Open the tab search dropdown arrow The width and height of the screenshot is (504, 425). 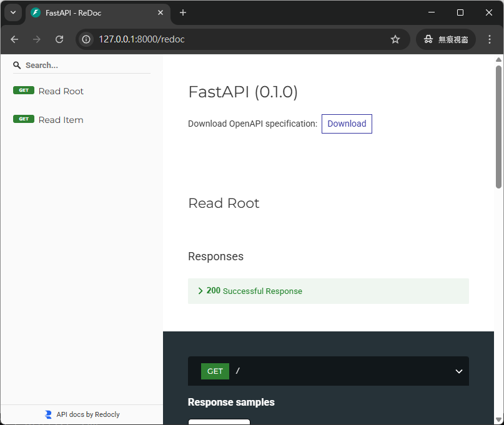13,13
